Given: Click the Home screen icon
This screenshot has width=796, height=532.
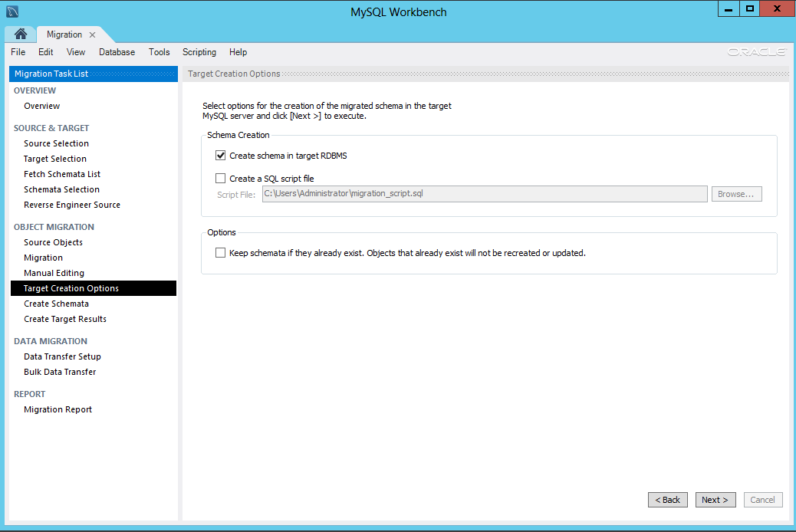Looking at the screenshot, I should [x=20, y=34].
